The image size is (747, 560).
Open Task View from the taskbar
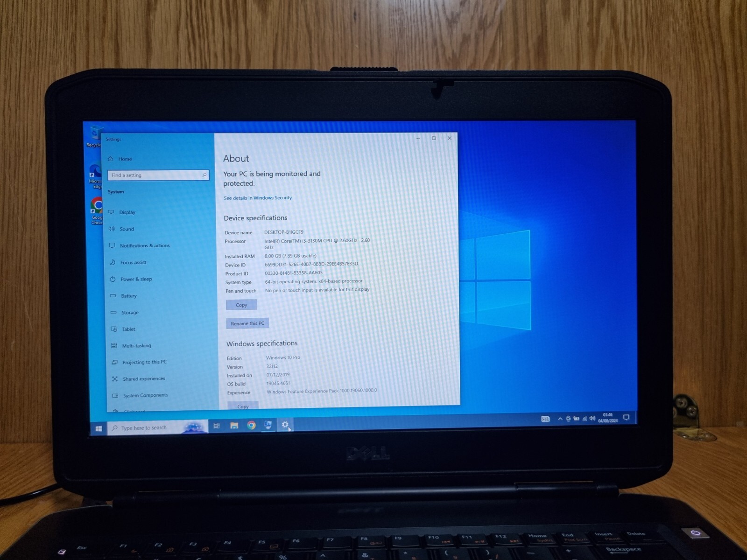pos(217,426)
